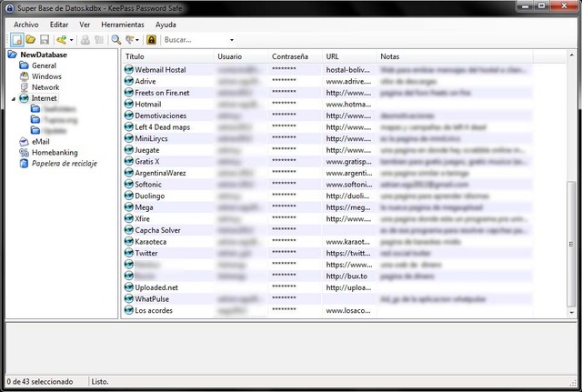Image resolution: width=582 pixels, height=392 pixels.
Task: Click the Homebanking percent icon
Action: tap(25, 152)
